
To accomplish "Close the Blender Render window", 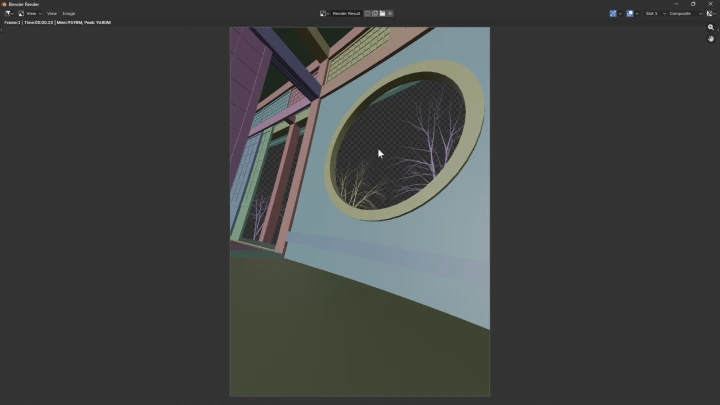I will [x=710, y=4].
